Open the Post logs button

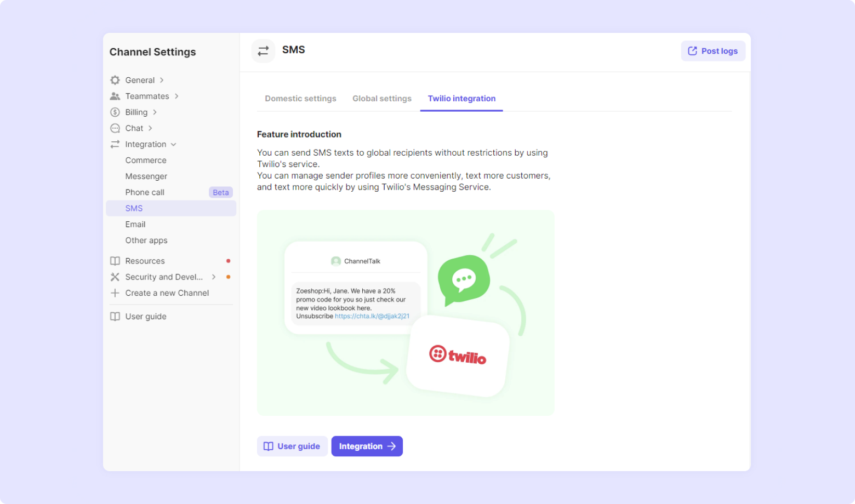[713, 51]
